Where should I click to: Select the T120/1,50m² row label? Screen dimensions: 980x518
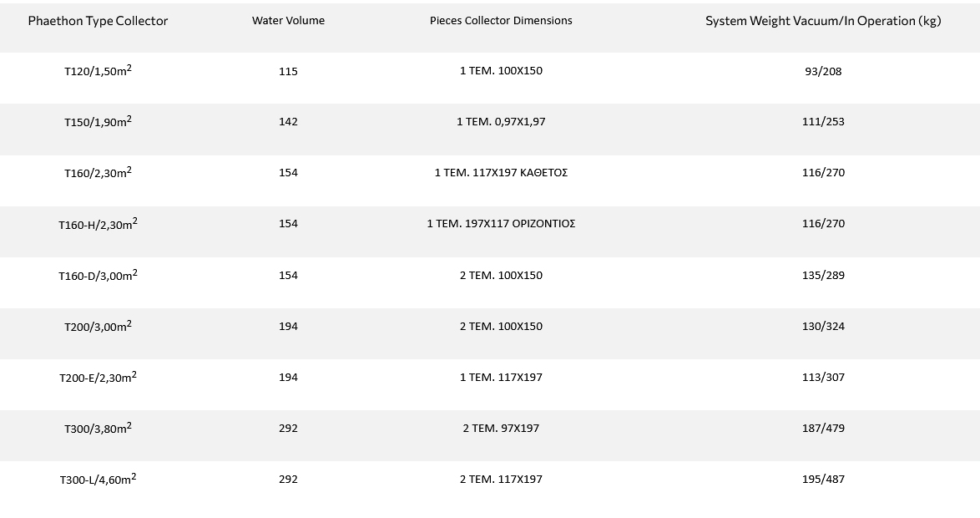98,72
